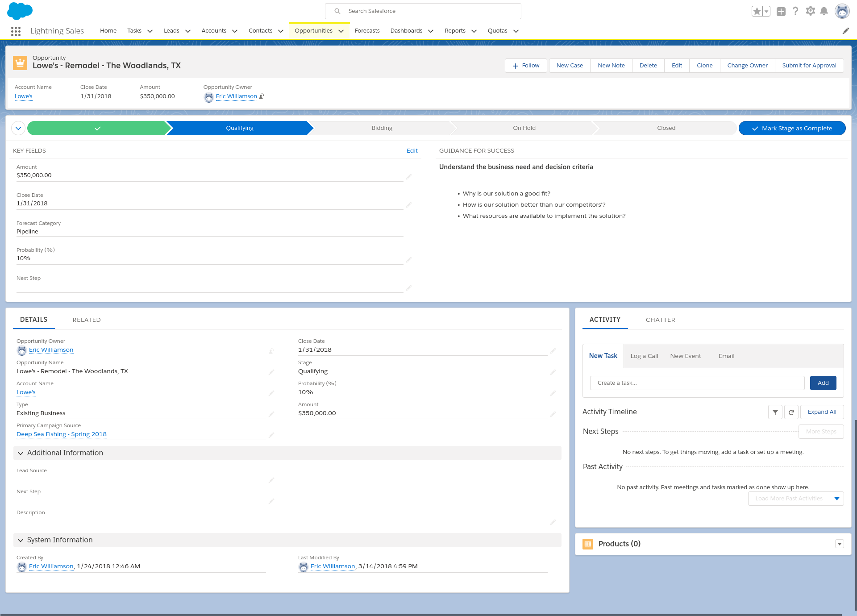This screenshot has width=857, height=616.
Task: Select the Log a Call tab
Action: pyautogui.click(x=644, y=356)
